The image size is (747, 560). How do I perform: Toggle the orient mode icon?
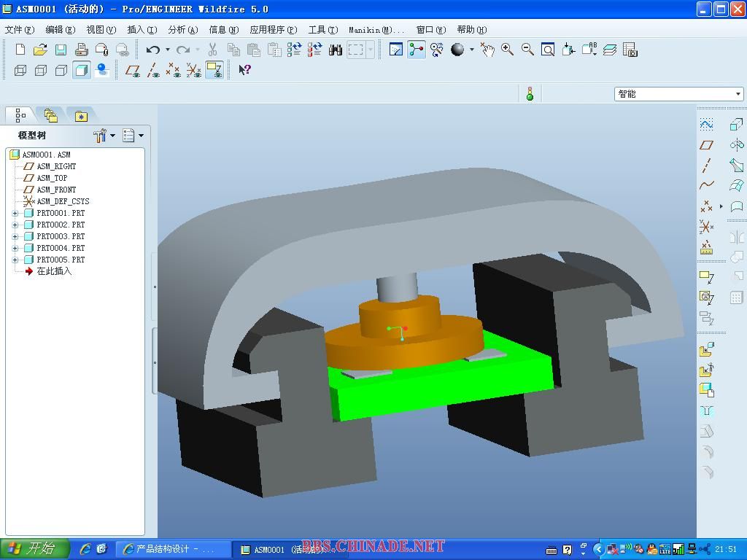437,50
